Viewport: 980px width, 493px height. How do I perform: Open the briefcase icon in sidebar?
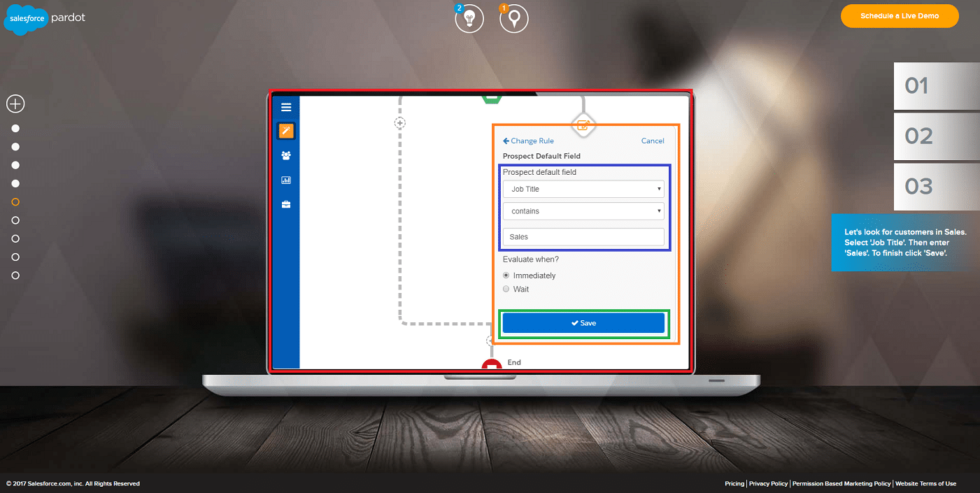click(x=285, y=204)
